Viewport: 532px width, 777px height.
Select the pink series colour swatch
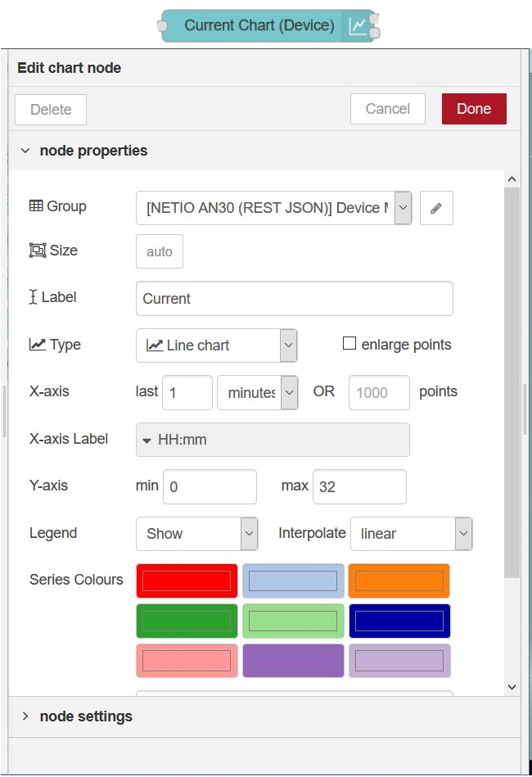point(187,661)
